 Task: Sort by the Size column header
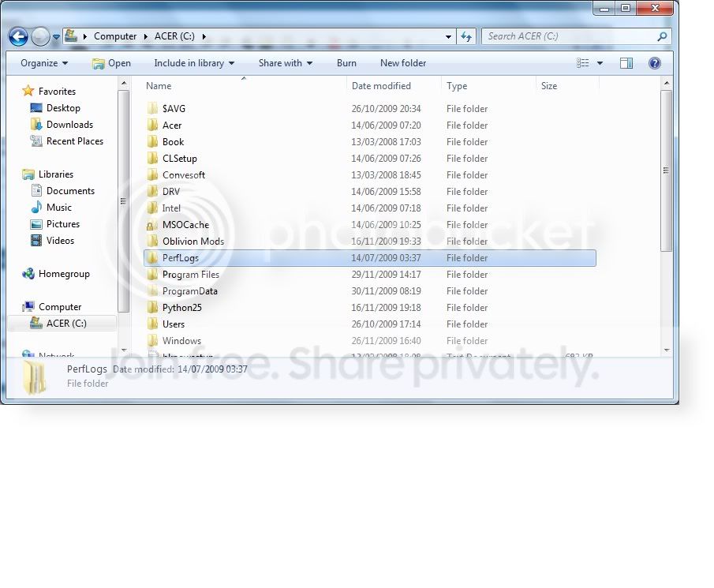(x=548, y=86)
